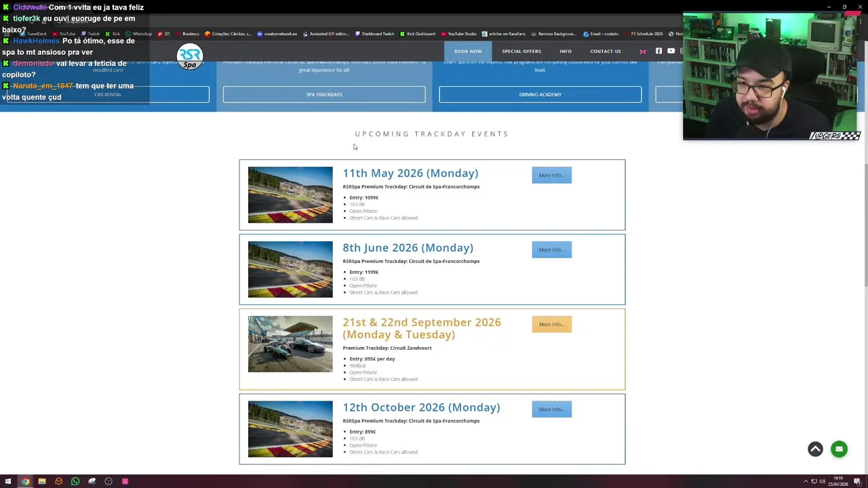Open the Info menu item
Screen dimensions: 868x488
tap(566, 52)
